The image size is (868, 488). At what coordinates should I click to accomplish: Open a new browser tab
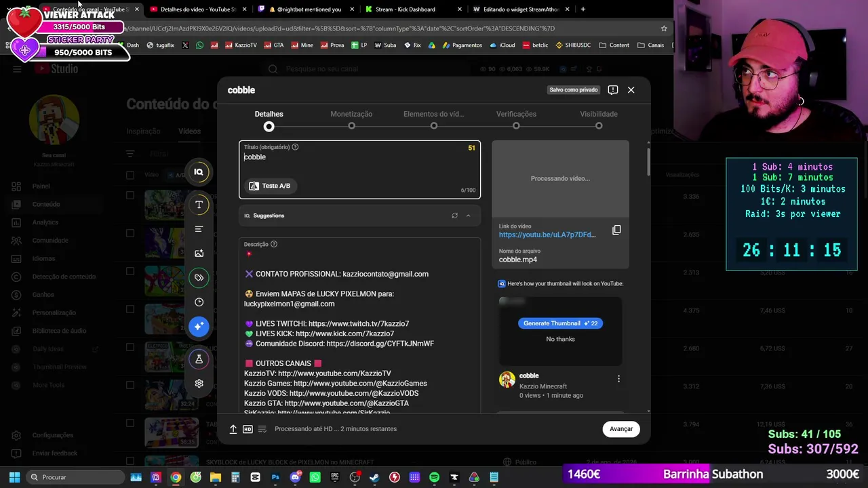[x=583, y=9]
